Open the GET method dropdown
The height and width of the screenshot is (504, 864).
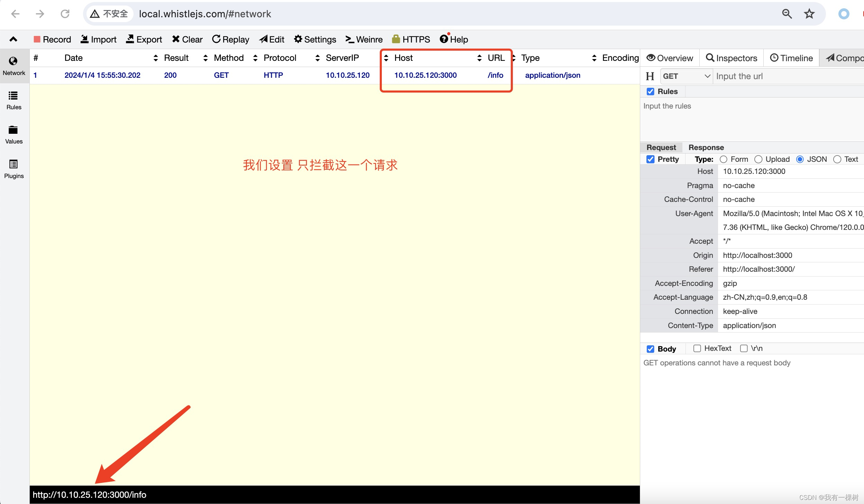click(687, 76)
